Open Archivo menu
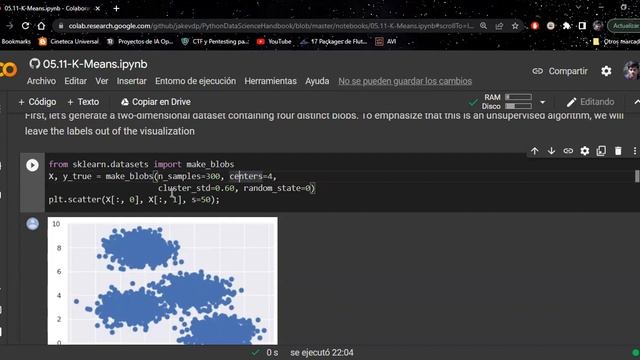 tap(41, 81)
